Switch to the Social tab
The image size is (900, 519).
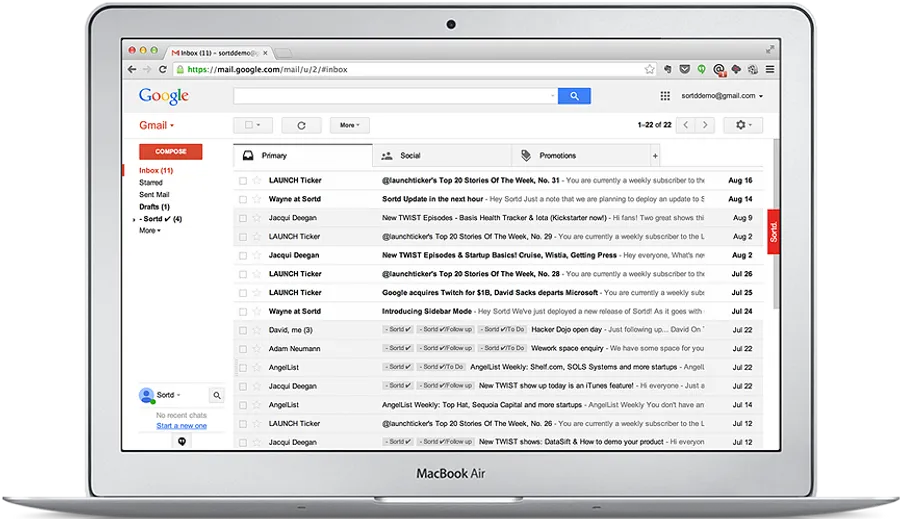pyautogui.click(x=442, y=156)
